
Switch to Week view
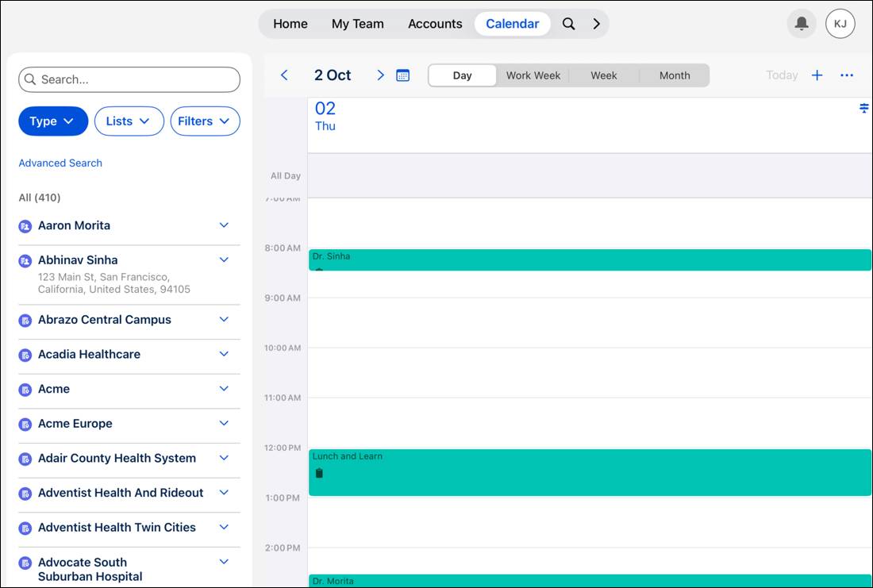click(x=603, y=75)
